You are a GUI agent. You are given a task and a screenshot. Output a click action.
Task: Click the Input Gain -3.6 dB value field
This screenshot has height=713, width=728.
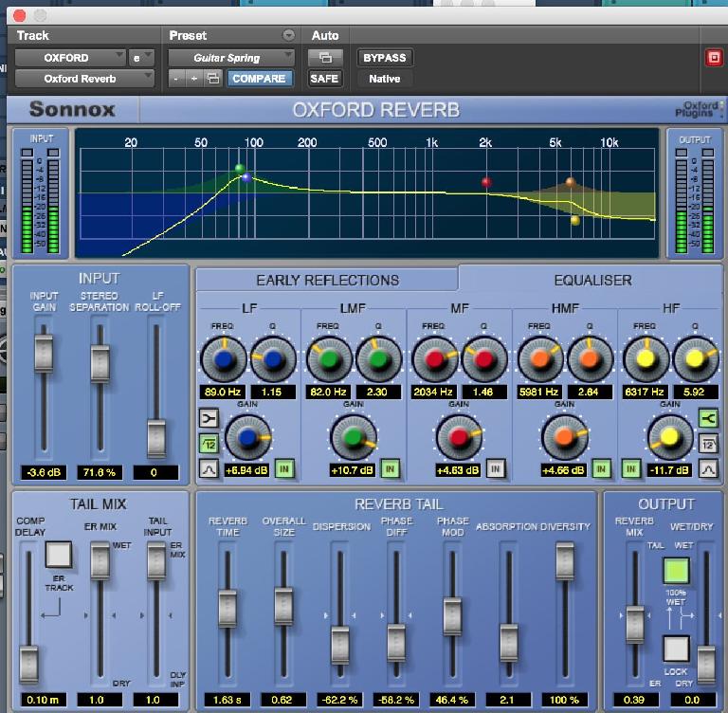[44, 472]
